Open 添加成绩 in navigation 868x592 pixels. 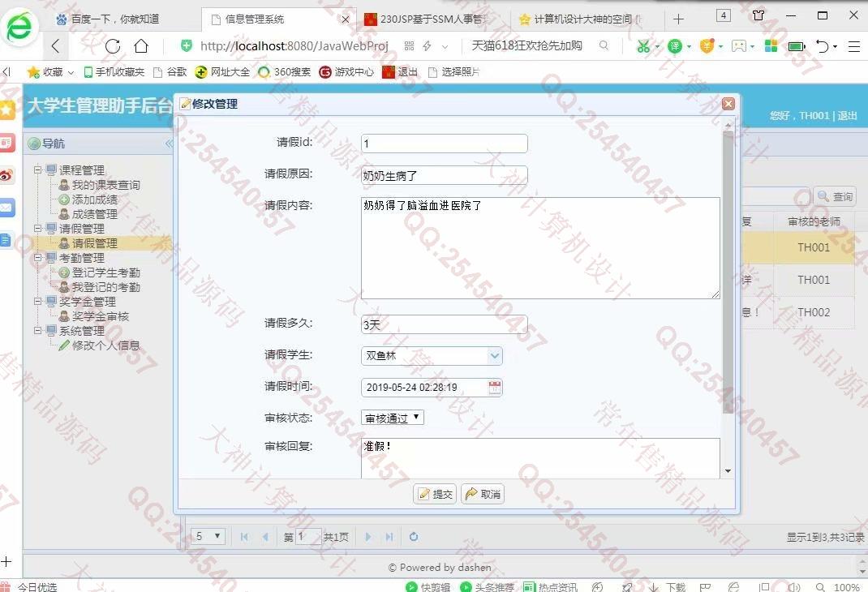pyautogui.click(x=95, y=199)
